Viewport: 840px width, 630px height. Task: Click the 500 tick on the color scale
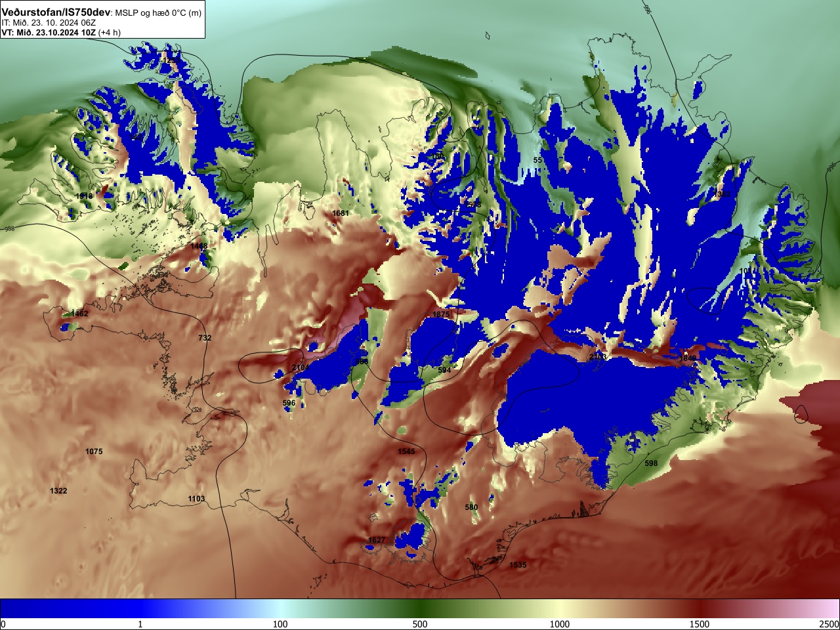(420, 624)
